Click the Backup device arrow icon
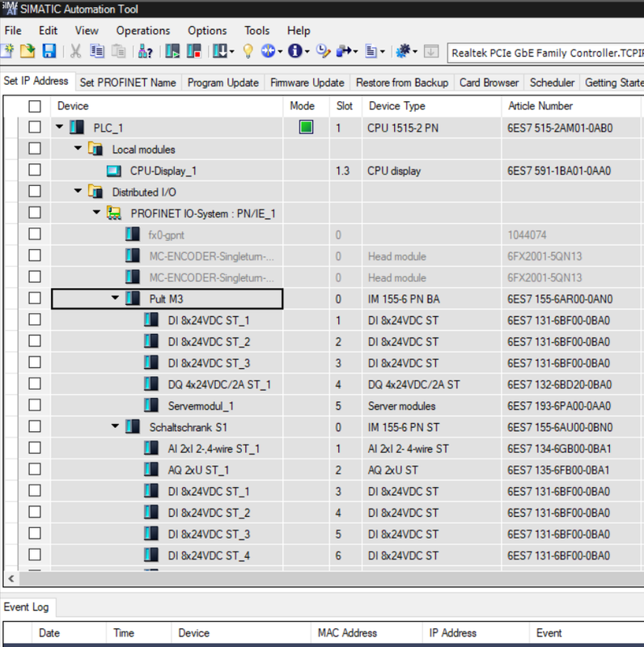The height and width of the screenshot is (647, 644). (344, 51)
